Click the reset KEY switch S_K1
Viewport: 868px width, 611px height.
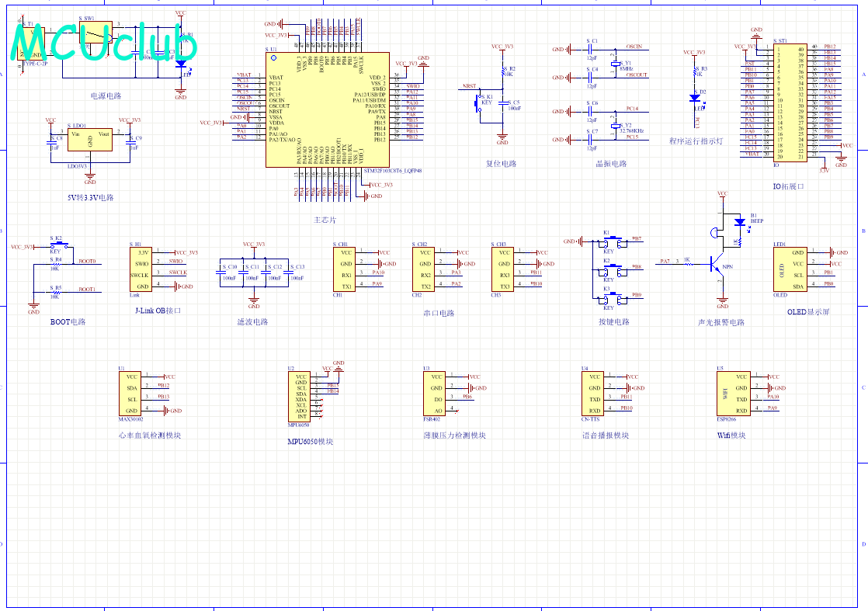pos(479,102)
